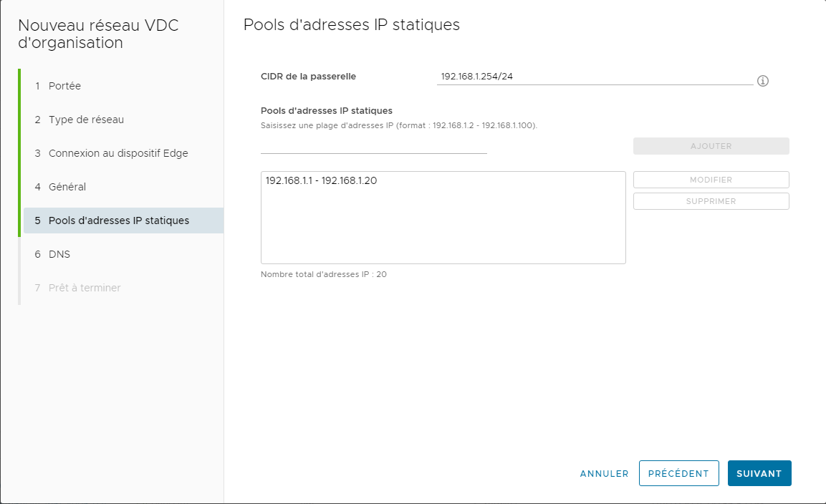
Task: Click the 'Nombre total d'adresses IP : 20' text
Action: (x=323, y=274)
